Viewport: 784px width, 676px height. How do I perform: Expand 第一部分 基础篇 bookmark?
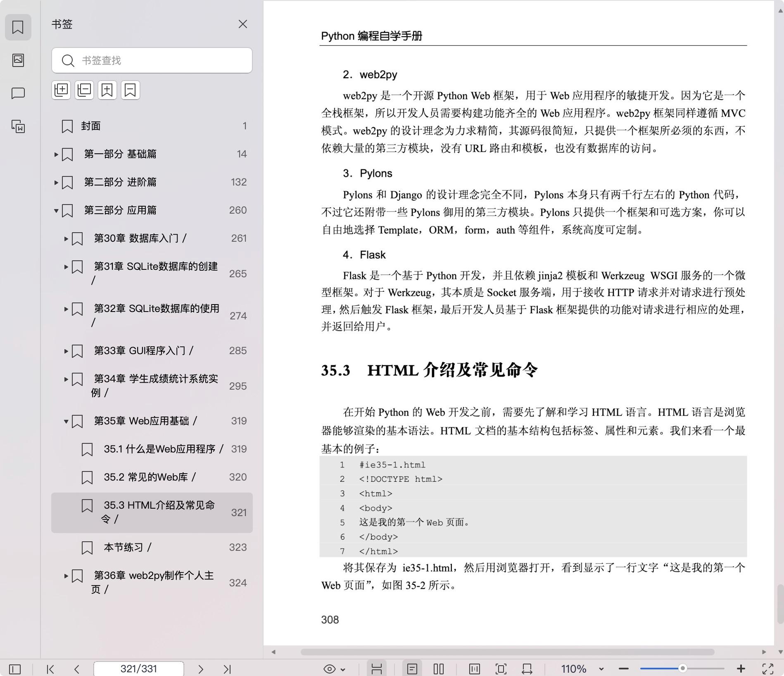coord(56,155)
